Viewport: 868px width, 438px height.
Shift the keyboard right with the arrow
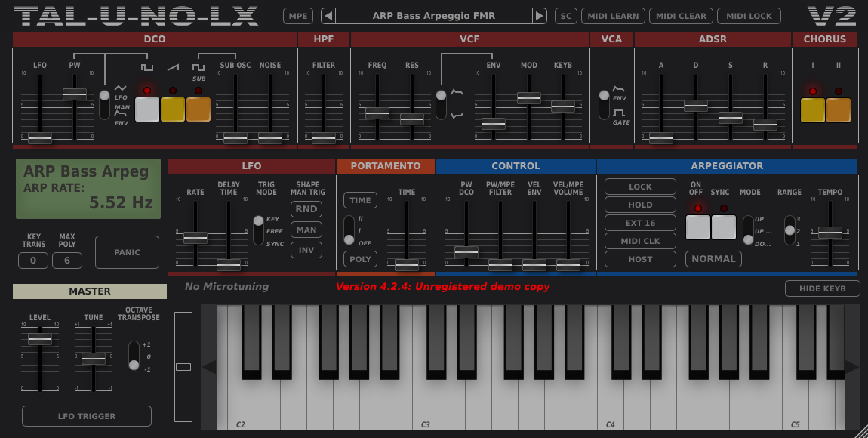[852, 366]
